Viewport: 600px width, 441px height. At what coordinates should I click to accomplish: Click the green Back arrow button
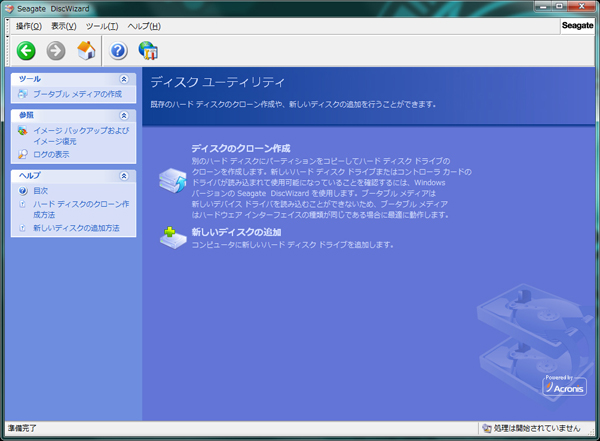coord(26,51)
